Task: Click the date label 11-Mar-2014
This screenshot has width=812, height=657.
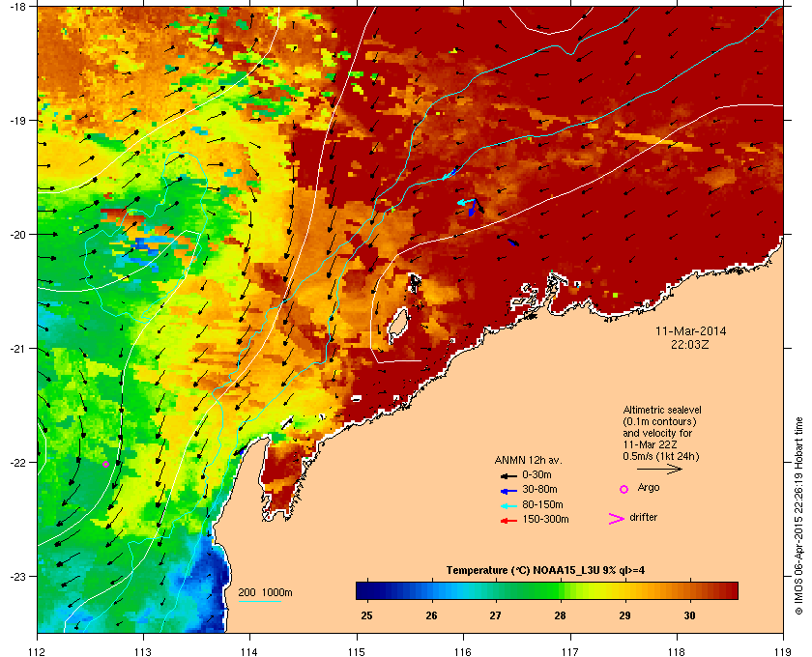Action: (691, 331)
